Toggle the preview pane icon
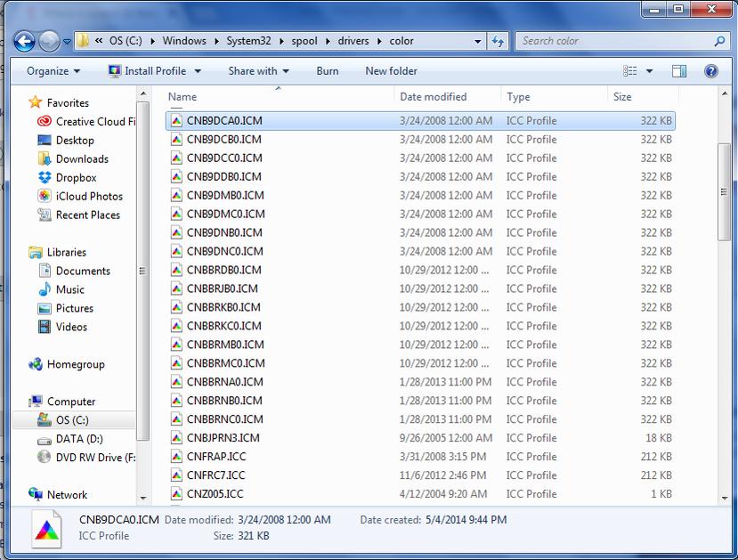The width and height of the screenshot is (738, 560). pyautogui.click(x=679, y=71)
